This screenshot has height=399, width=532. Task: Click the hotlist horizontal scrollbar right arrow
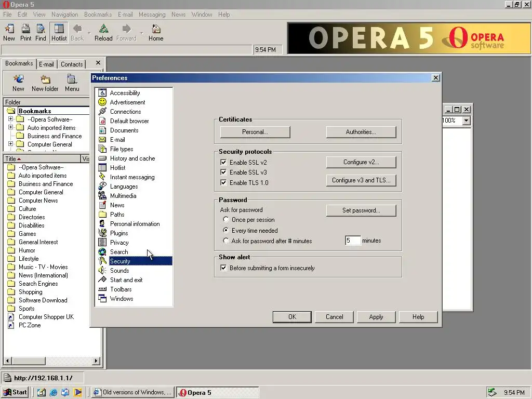click(96, 361)
